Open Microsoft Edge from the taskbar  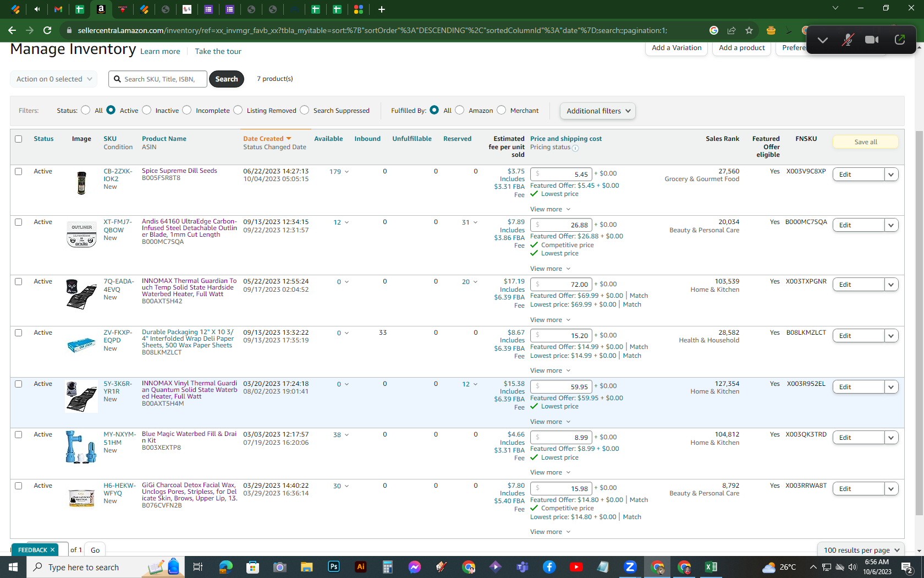[x=226, y=566]
